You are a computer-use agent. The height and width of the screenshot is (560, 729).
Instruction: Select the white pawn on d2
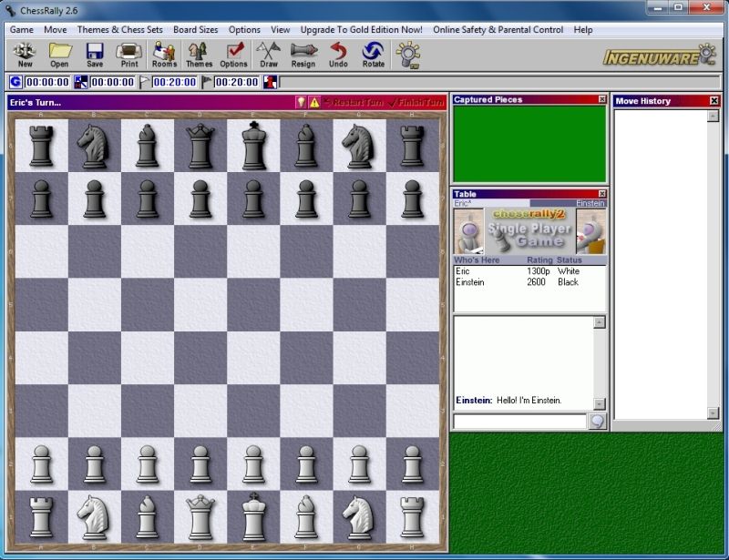[200, 463]
